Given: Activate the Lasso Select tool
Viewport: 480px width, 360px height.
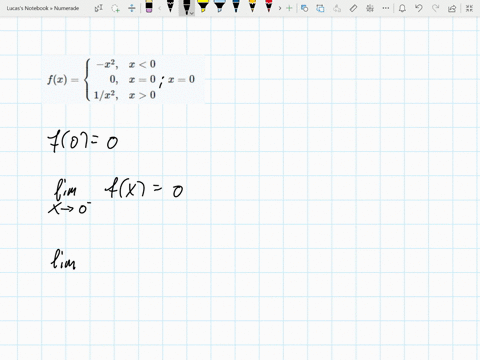Looking at the screenshot, I should pos(115,8).
